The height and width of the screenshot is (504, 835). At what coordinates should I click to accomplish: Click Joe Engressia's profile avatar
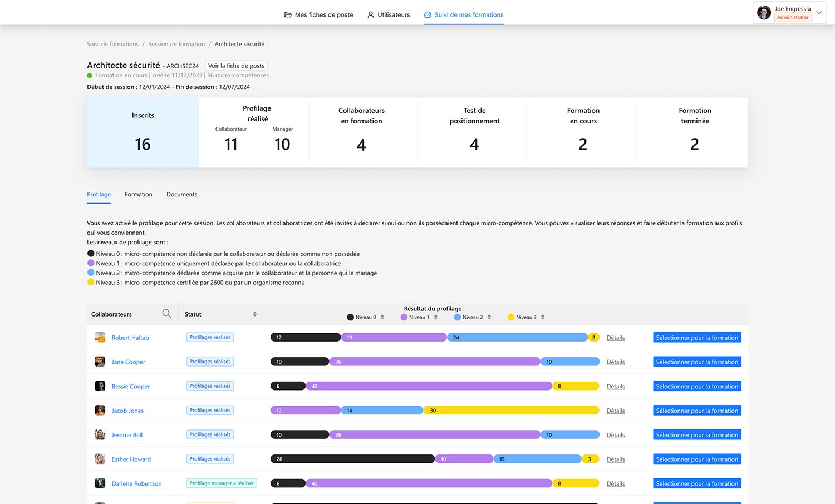pyautogui.click(x=764, y=13)
